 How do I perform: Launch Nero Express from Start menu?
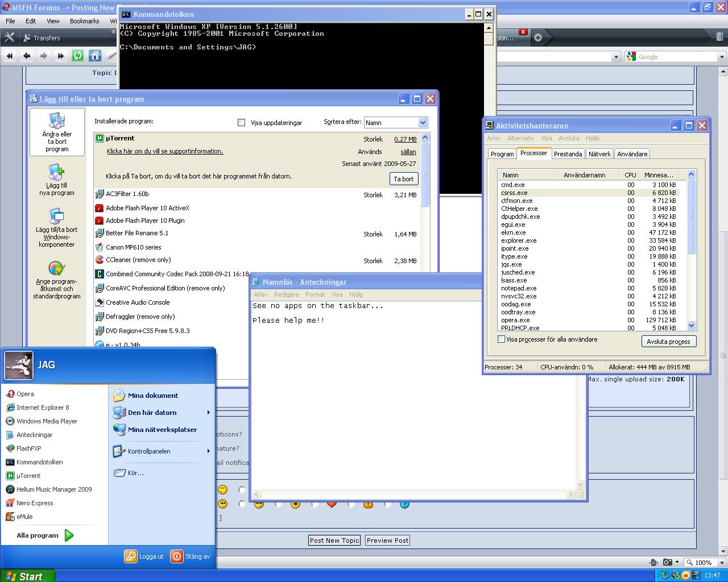click(x=30, y=503)
